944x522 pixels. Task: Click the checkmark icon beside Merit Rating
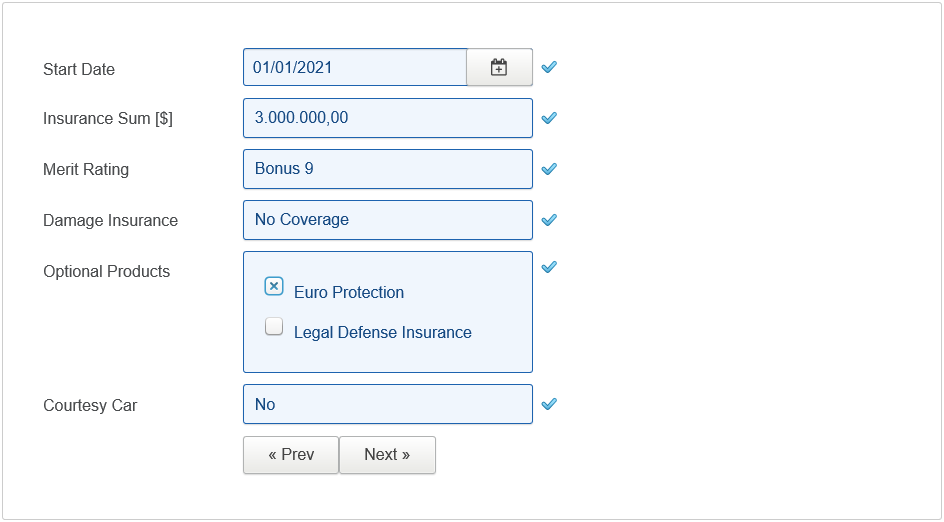pos(549,169)
